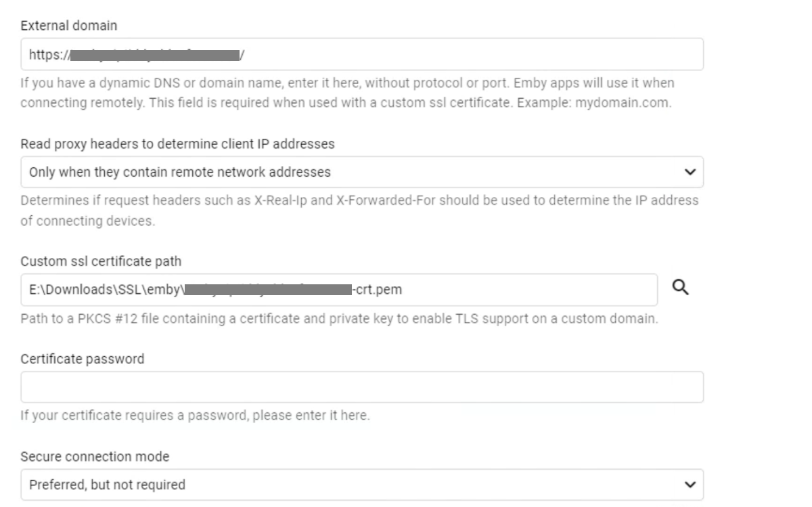Screen dimensions: 812x507
Task: Click the 'Certificate password' label
Action: click(83, 359)
